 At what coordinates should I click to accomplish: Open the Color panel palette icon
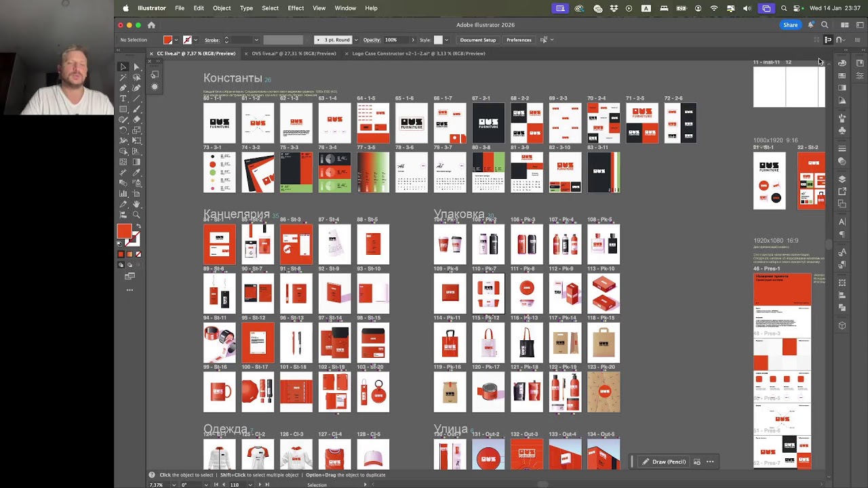coord(842,62)
